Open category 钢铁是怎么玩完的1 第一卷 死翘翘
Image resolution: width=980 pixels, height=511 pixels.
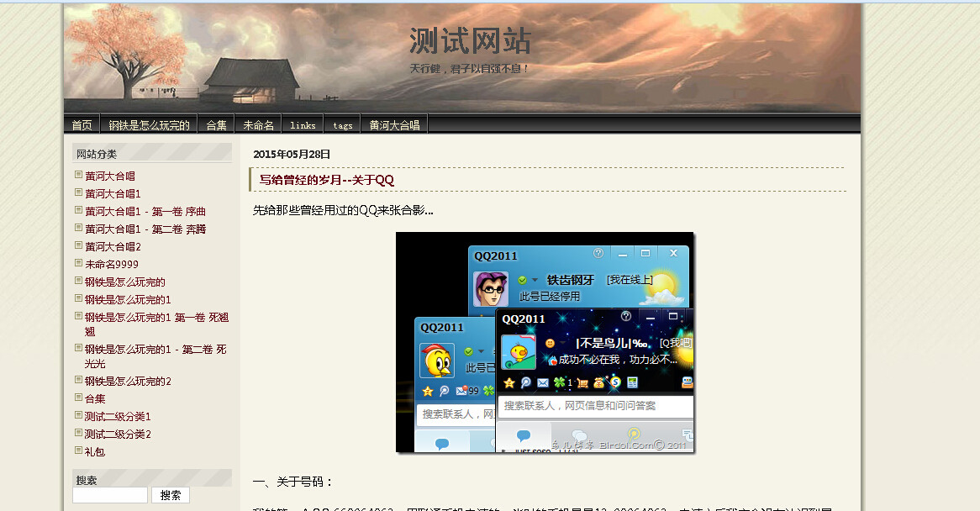(x=157, y=324)
